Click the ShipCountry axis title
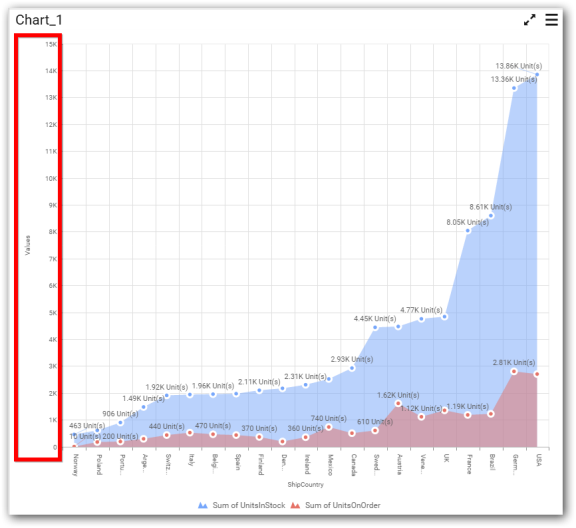This screenshot has width=576, height=528. [306, 485]
